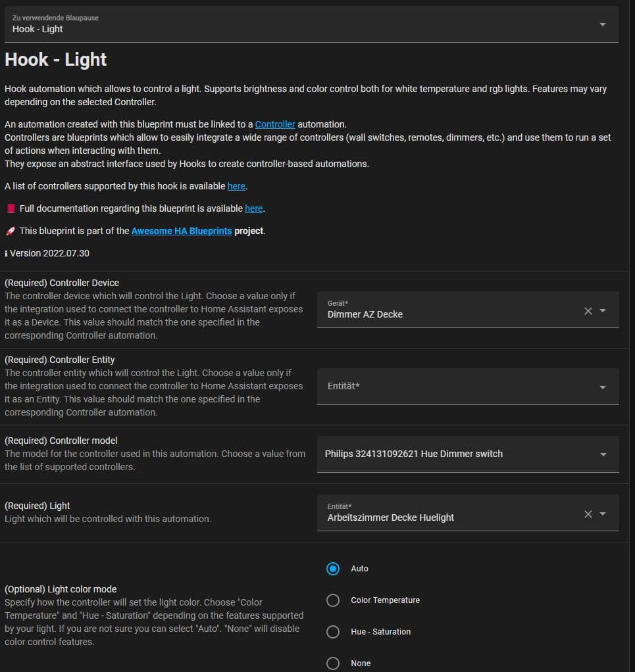This screenshot has width=635, height=672.
Task: Choose Color Temperature radio option
Action: [333, 600]
